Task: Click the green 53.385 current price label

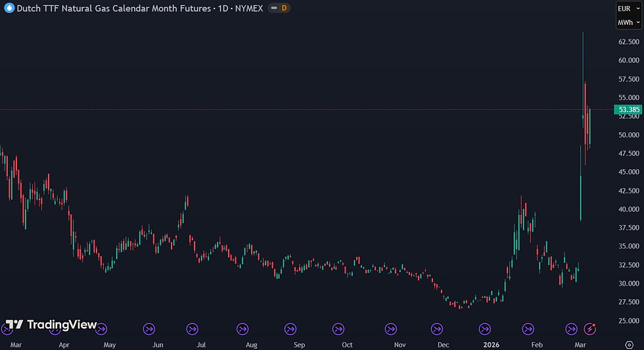Action: click(628, 109)
